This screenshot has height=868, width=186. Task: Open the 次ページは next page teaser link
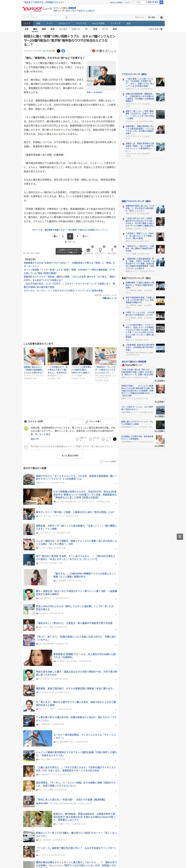point(70,230)
